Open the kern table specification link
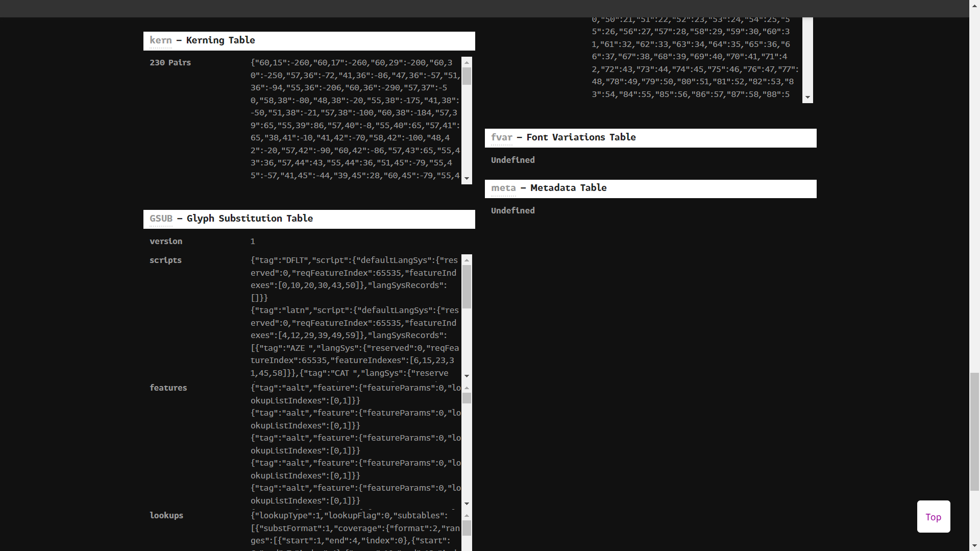 160,40
